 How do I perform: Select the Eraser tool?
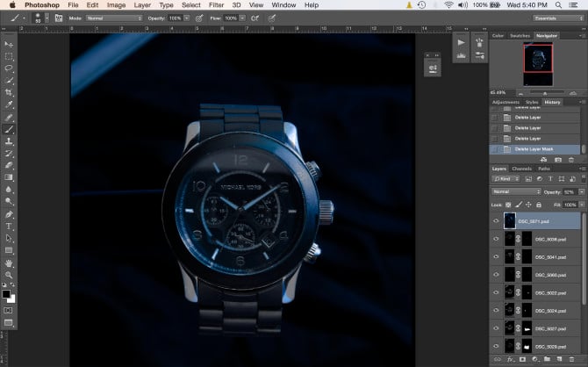pos(9,165)
